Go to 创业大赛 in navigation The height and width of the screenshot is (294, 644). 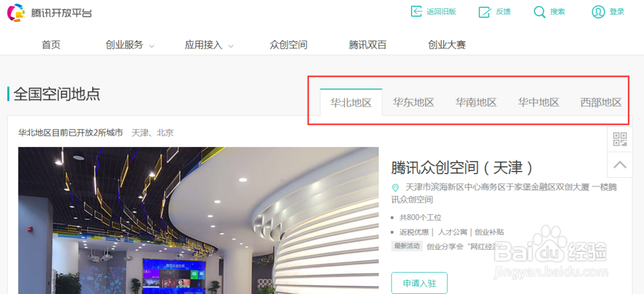[447, 45]
